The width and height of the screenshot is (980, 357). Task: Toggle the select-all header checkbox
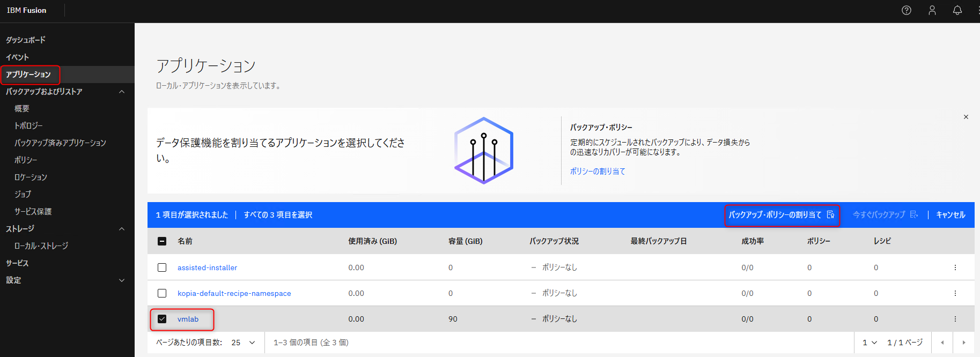162,241
